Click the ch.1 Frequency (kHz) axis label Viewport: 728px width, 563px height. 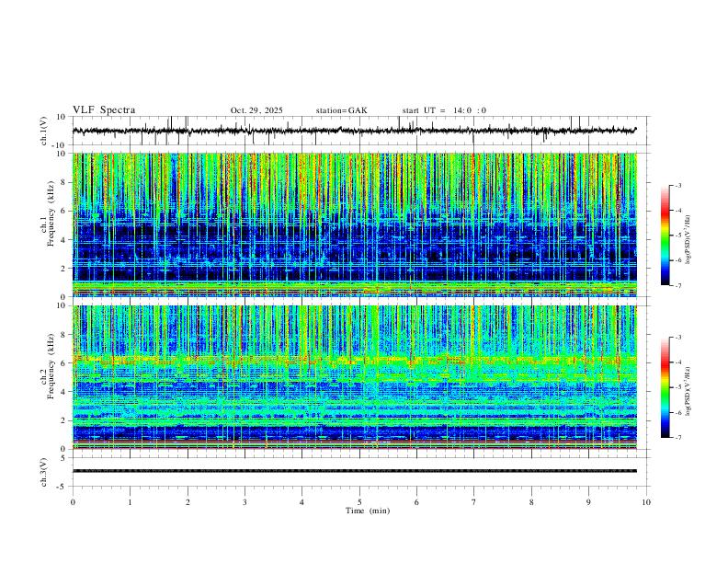point(47,215)
